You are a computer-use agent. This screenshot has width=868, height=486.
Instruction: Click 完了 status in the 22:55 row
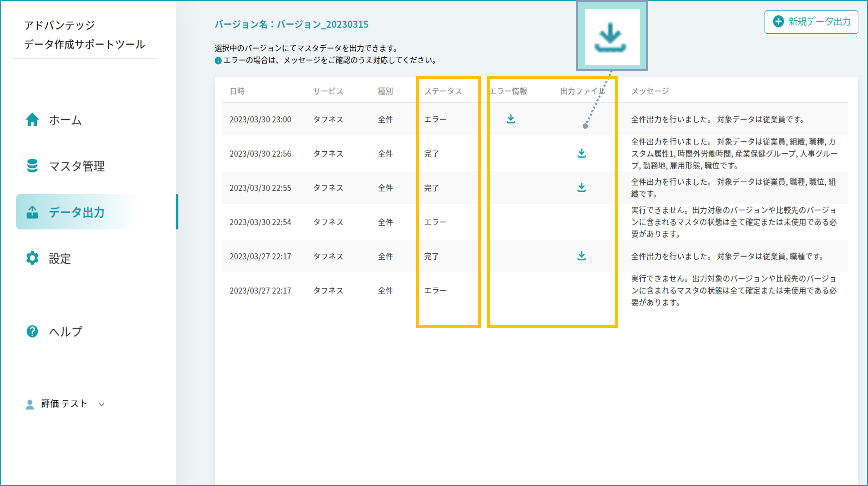pyautogui.click(x=431, y=188)
